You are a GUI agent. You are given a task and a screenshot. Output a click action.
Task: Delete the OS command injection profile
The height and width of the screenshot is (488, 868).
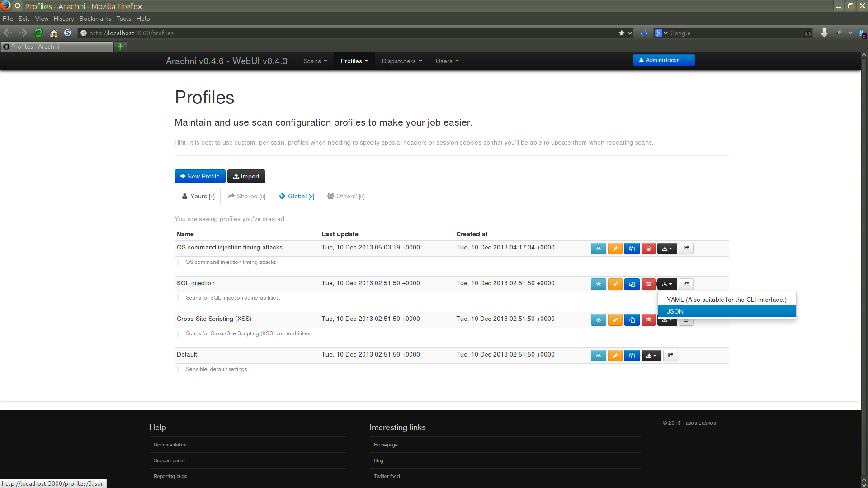(648, 249)
